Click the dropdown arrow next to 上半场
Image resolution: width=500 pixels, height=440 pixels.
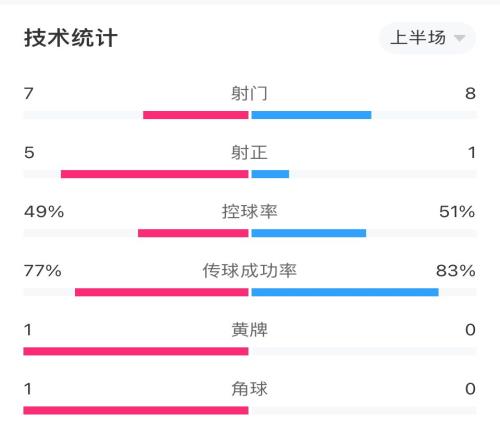pyautogui.click(x=459, y=38)
